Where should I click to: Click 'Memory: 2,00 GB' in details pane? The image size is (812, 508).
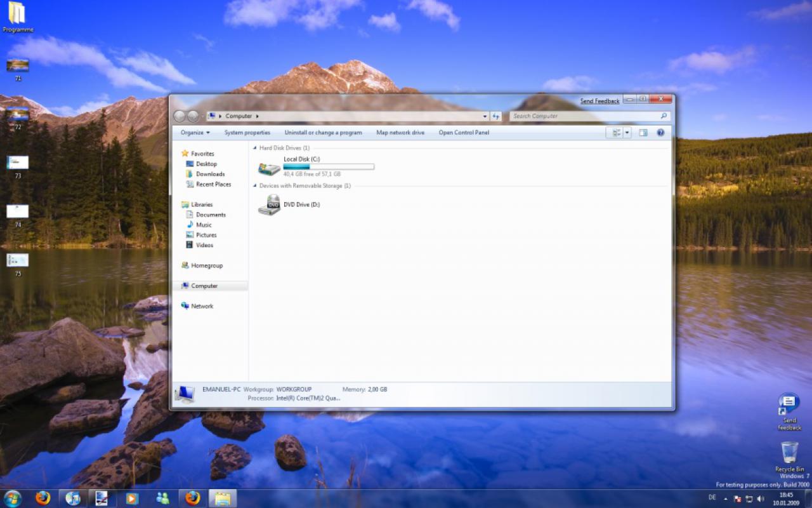pos(365,389)
